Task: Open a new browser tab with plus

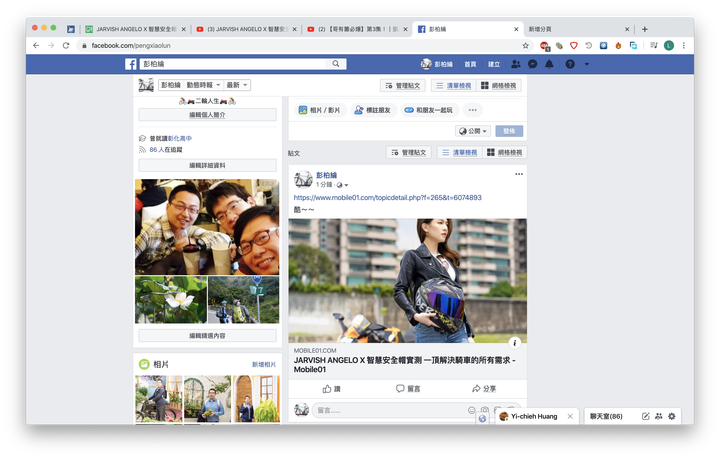Action: coord(645,29)
